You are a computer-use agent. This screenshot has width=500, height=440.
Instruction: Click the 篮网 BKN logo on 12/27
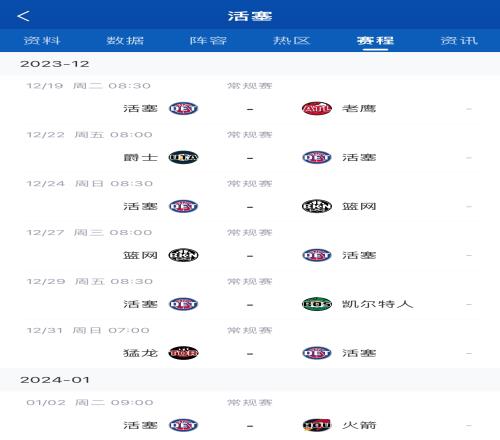click(183, 255)
